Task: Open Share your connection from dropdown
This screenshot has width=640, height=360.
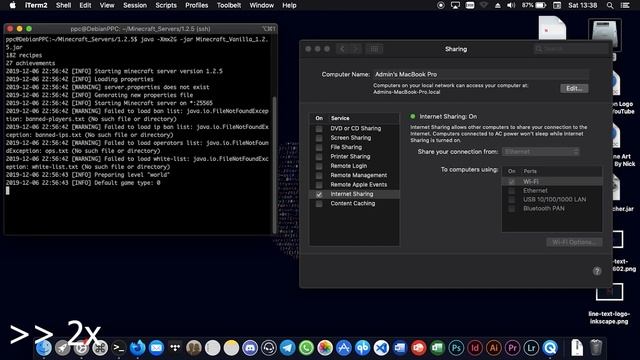Action: coord(541,152)
